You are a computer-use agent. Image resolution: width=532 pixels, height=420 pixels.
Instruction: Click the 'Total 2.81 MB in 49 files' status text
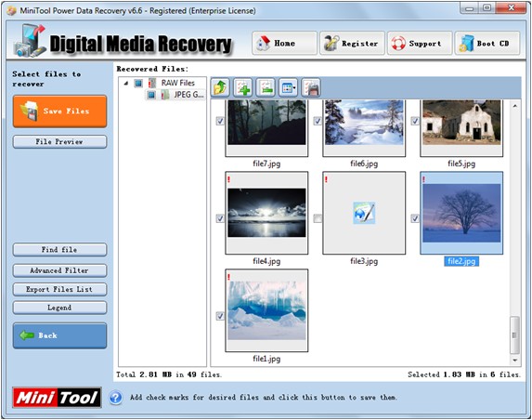(169, 374)
